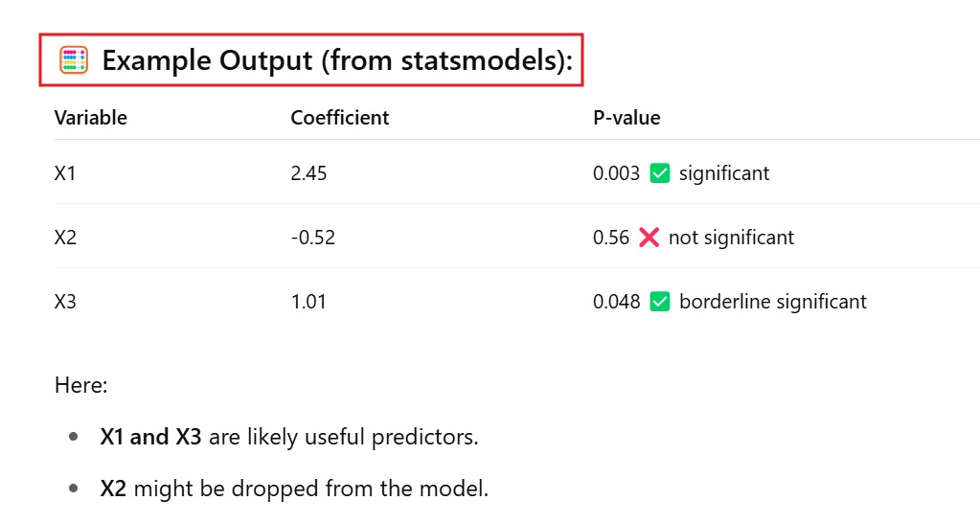Select the X3 variable cell

pos(65,302)
